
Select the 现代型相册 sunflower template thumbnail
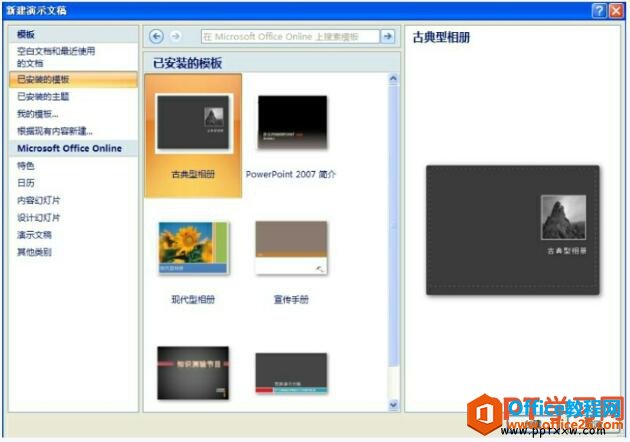(194, 248)
